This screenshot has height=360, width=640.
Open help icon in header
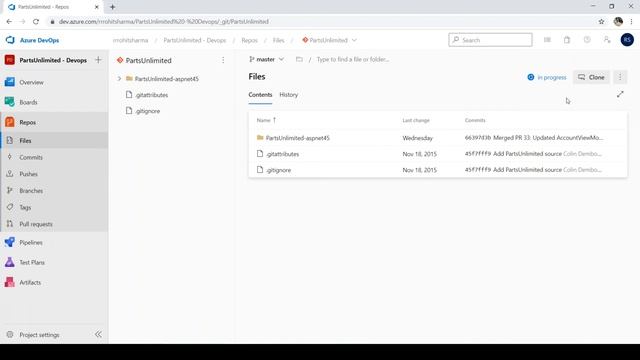tap(587, 40)
